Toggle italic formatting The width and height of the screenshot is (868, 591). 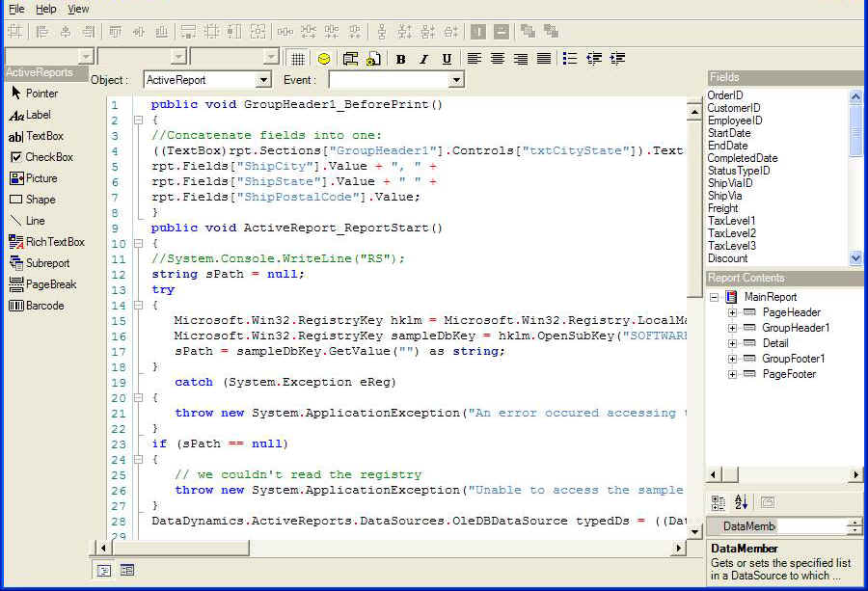pos(424,59)
